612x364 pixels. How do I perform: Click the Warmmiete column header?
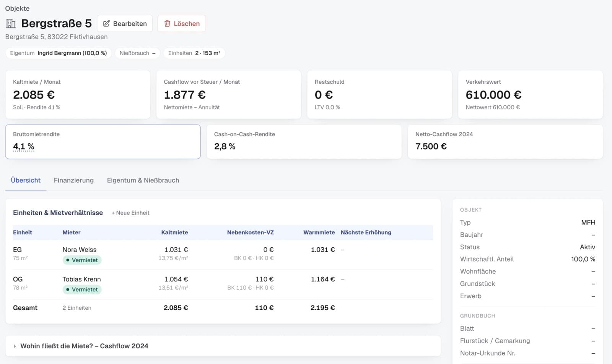coord(319,232)
